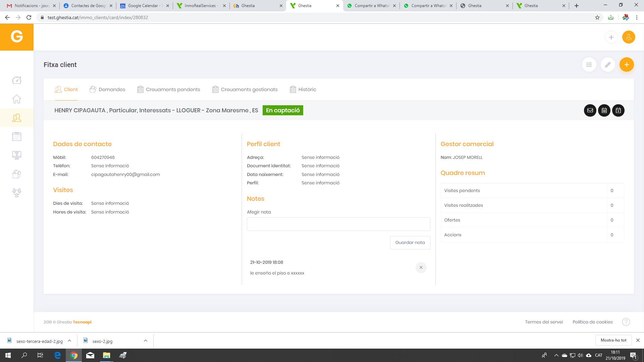Click the Afegir nota text field
Screen dimensions: 644x362
click(338, 224)
